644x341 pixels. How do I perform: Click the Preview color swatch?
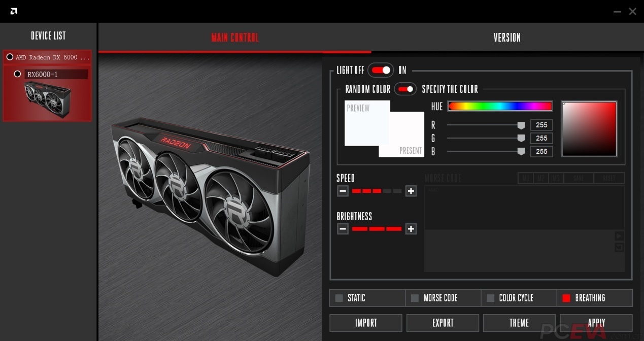click(367, 123)
